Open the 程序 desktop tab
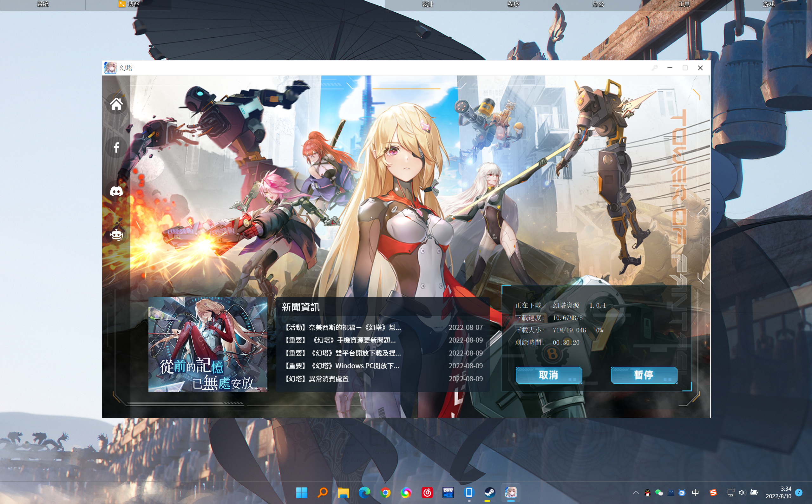 (x=513, y=4)
